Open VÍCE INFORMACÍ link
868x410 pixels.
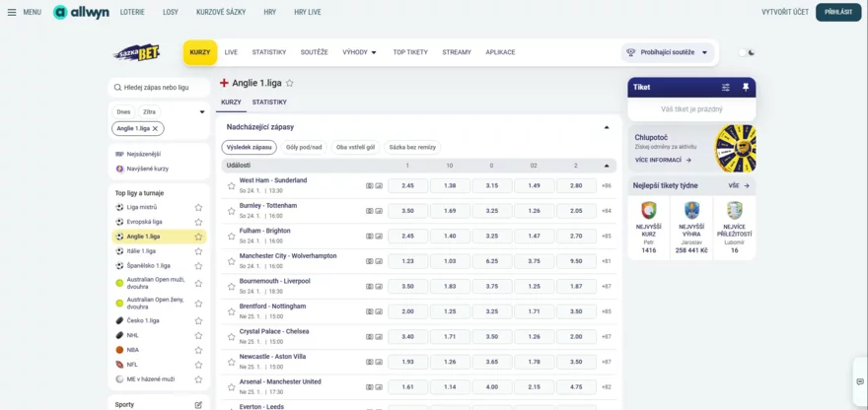tap(663, 160)
